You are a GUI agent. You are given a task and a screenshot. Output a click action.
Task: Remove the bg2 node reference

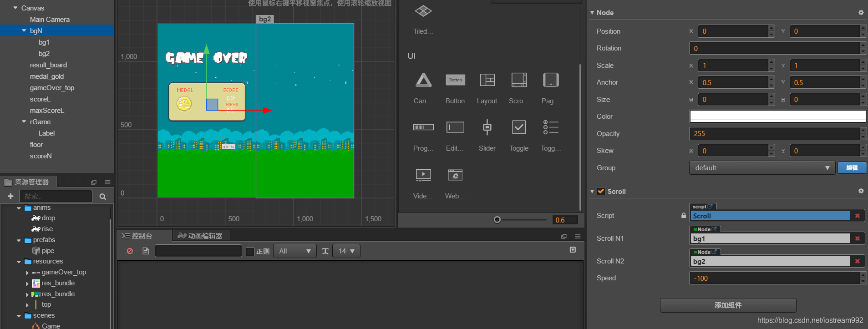(x=858, y=261)
